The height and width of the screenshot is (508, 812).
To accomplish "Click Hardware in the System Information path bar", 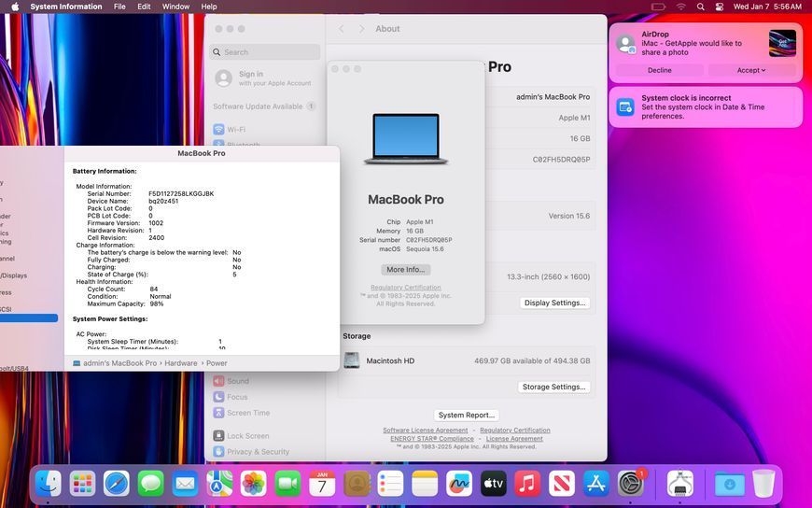I will (181, 363).
